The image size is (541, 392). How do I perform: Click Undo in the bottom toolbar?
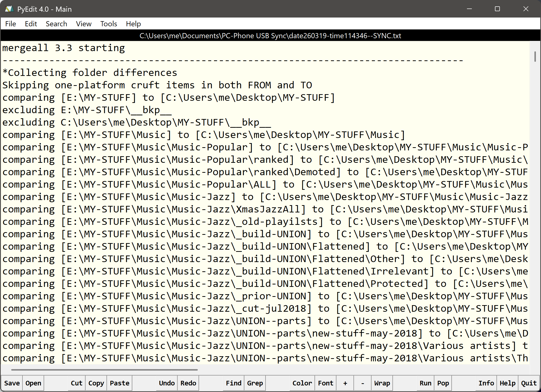coord(167,383)
